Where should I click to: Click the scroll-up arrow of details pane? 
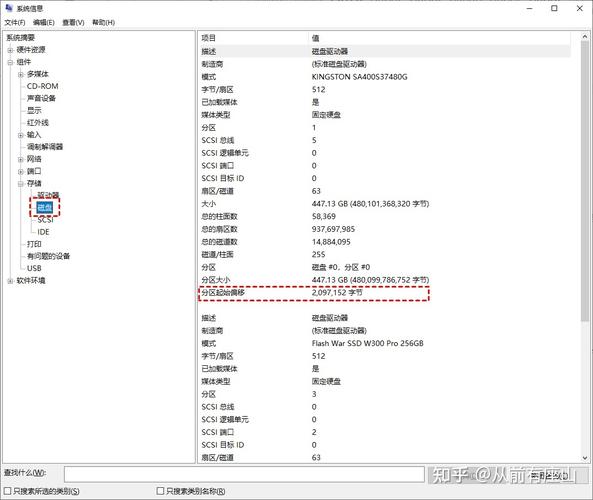[x=585, y=37]
